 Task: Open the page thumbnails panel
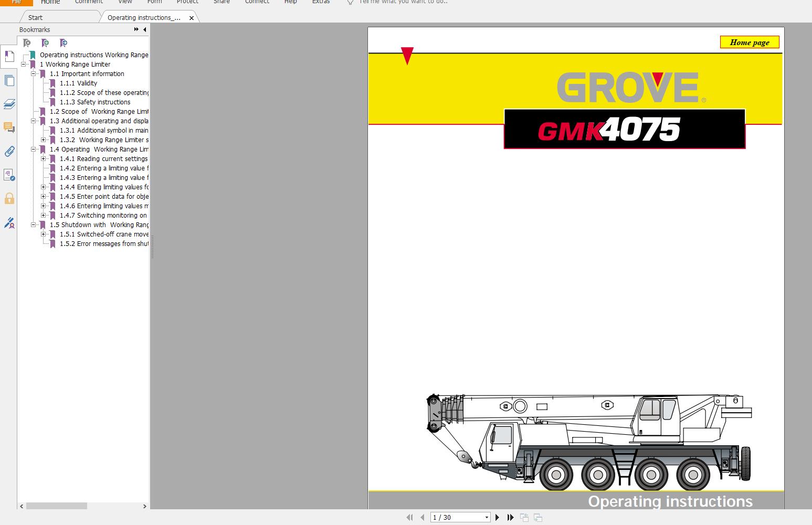click(x=9, y=80)
